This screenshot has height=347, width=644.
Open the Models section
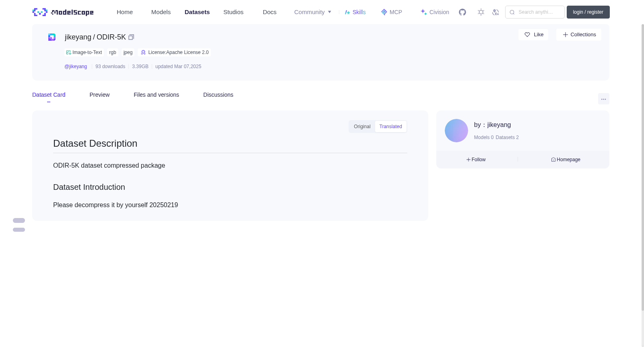pos(161,12)
